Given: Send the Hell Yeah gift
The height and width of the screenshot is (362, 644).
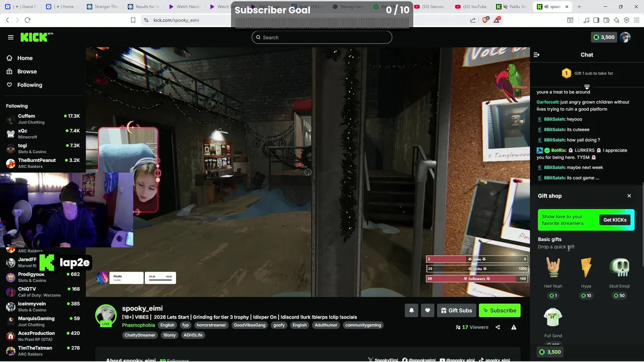Looking at the screenshot, I should [553, 277].
